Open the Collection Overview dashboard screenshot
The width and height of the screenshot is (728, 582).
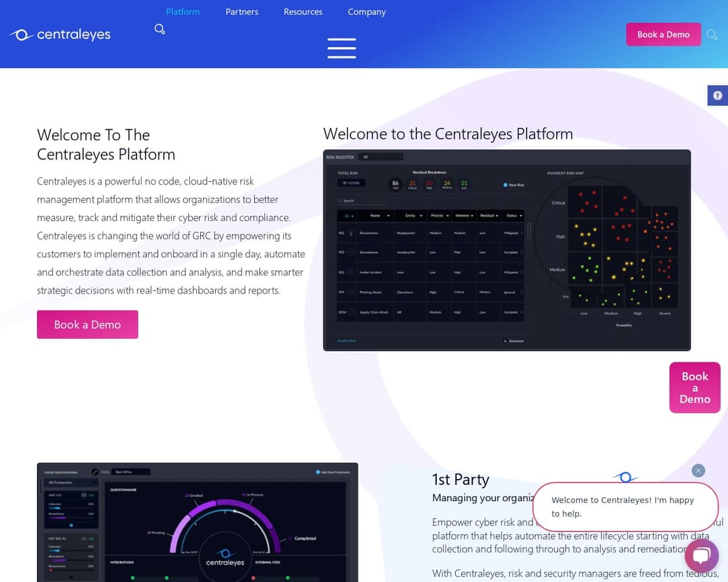click(x=198, y=522)
